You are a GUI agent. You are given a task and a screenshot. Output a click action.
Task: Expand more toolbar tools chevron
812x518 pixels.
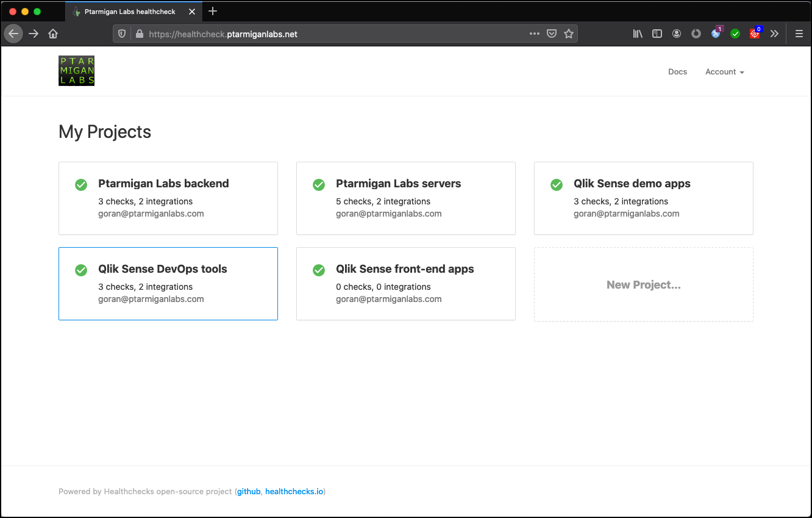774,34
